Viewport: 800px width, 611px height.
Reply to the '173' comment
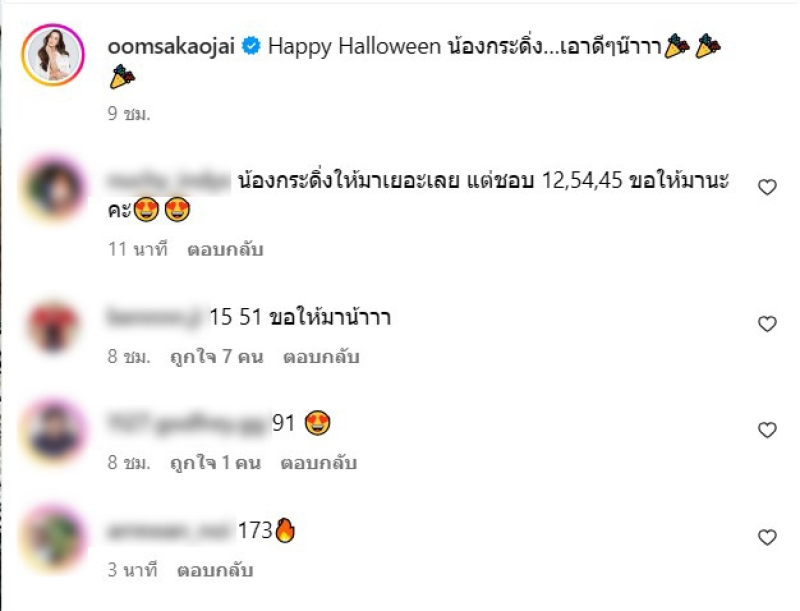215,570
